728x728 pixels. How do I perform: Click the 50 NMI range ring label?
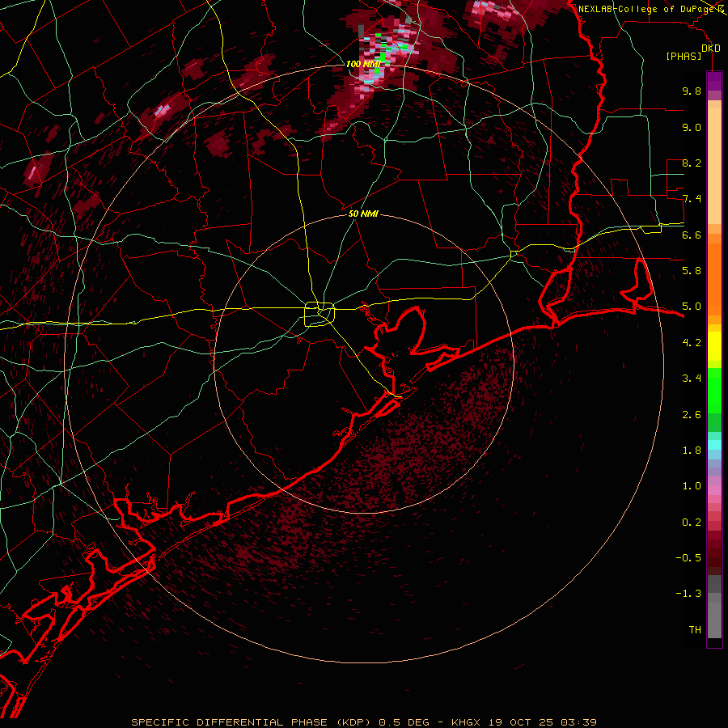pyautogui.click(x=363, y=214)
